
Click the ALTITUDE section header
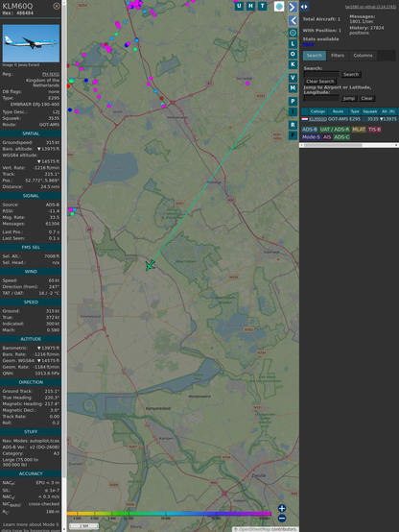31,339
